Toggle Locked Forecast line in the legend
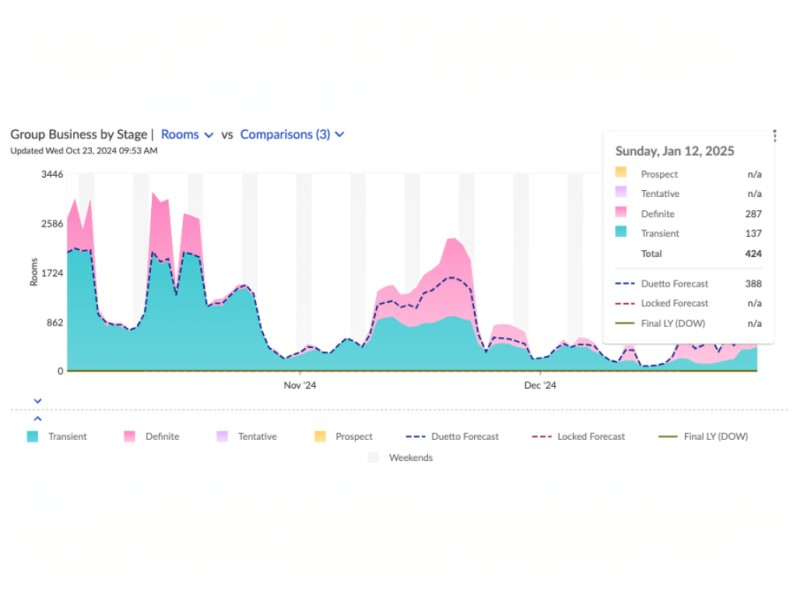The width and height of the screenshot is (797, 598). click(578, 436)
